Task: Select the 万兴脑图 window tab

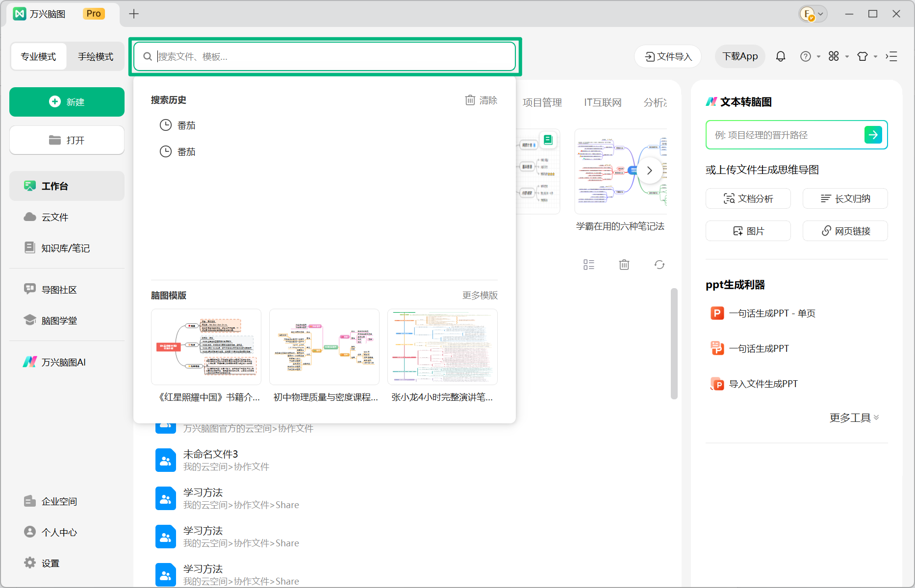Action: coord(63,14)
